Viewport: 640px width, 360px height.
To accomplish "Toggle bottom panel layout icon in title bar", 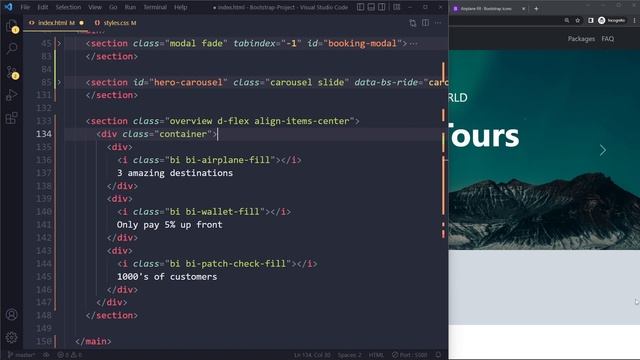I will click(371, 7).
